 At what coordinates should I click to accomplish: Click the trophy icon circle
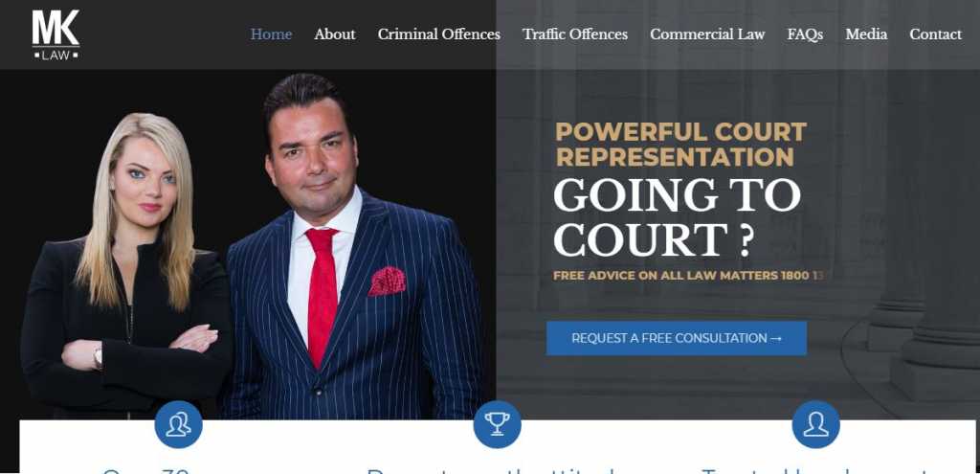tap(497, 424)
